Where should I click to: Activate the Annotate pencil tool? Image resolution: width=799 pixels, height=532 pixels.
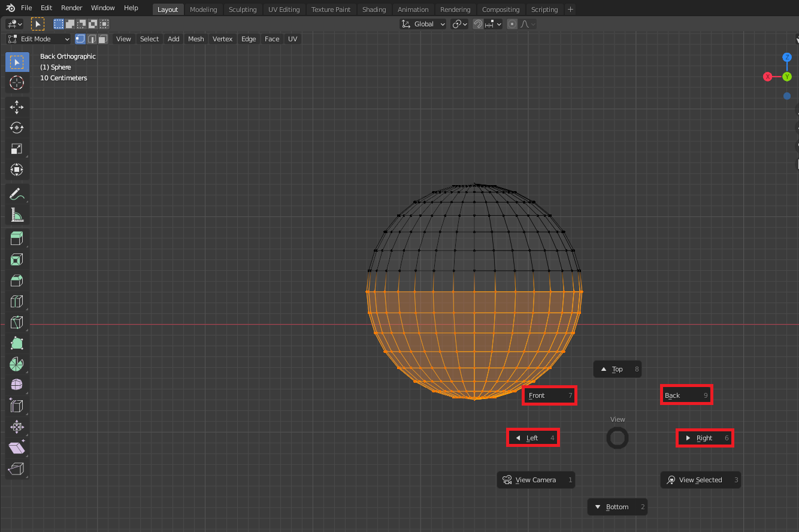[x=17, y=194]
